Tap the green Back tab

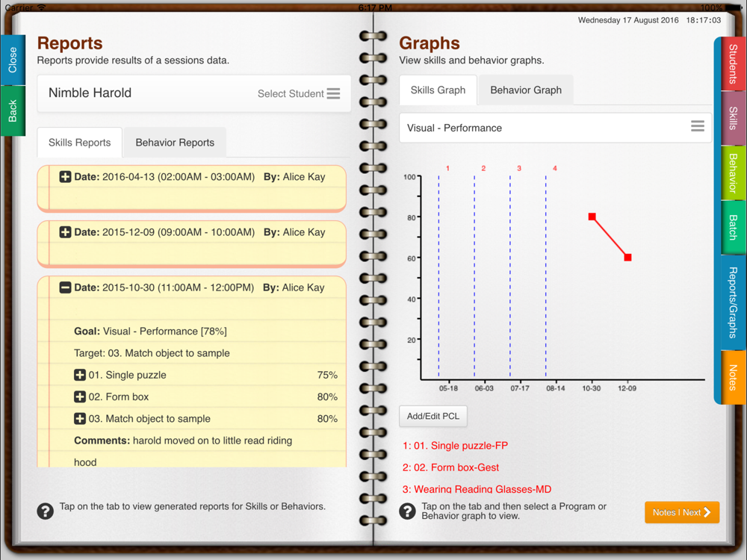tap(13, 111)
